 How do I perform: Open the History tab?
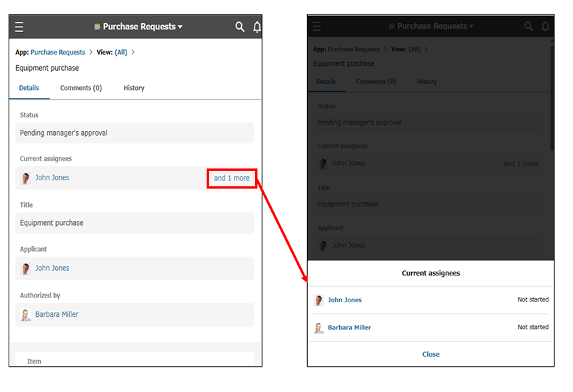[133, 87]
